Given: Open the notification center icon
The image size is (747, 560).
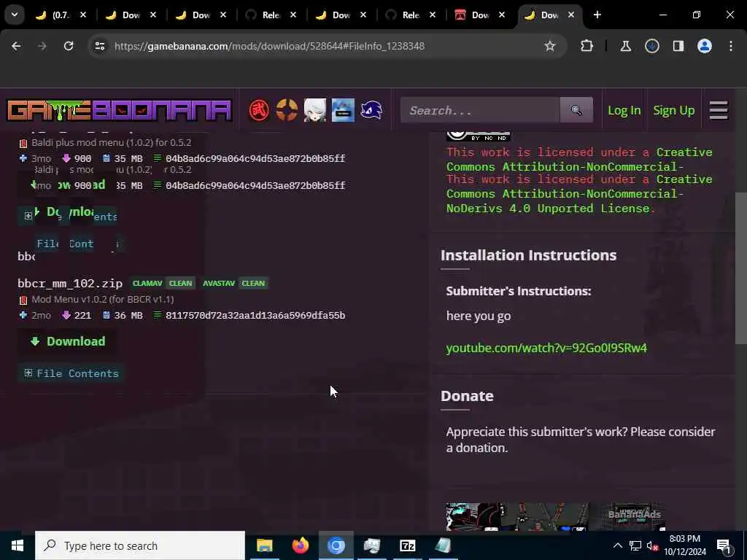Looking at the screenshot, I should 724,545.
